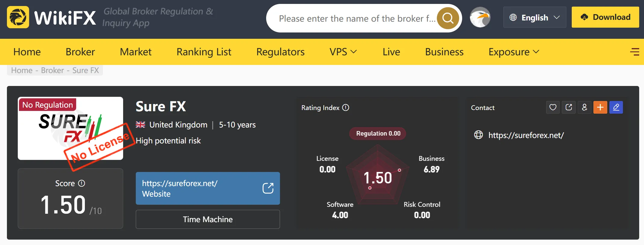Click the Sure FX broker logo
The width and height of the screenshot is (644, 245).
tap(70, 128)
